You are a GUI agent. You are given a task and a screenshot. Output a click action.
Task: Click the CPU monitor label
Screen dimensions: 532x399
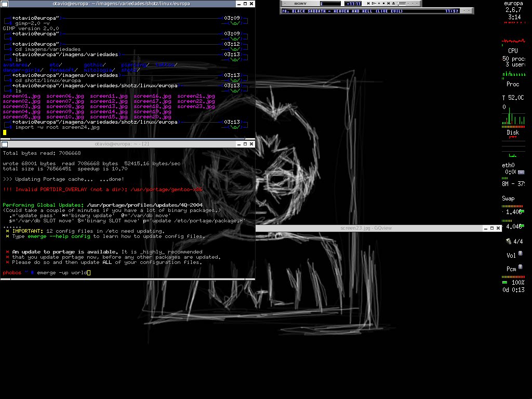[513, 51]
